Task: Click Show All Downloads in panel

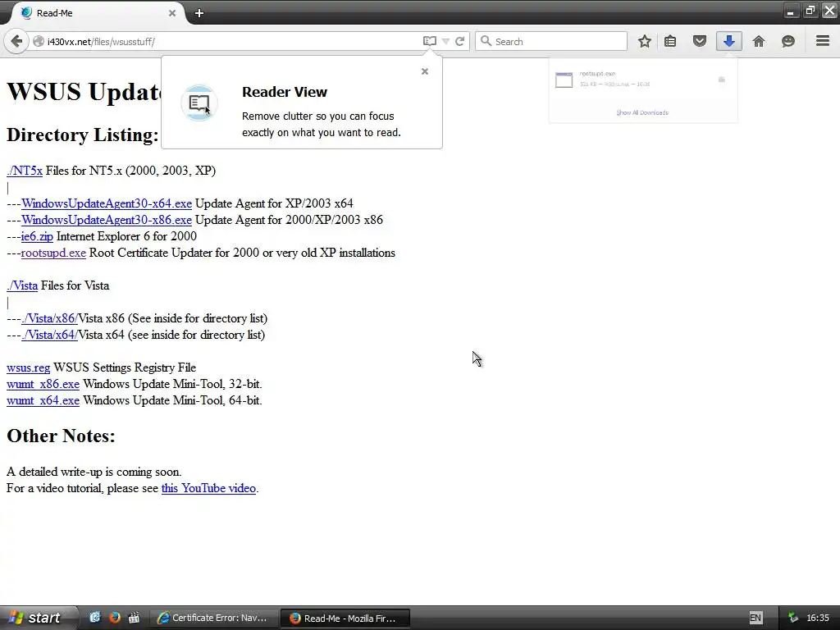Action: 642,112
